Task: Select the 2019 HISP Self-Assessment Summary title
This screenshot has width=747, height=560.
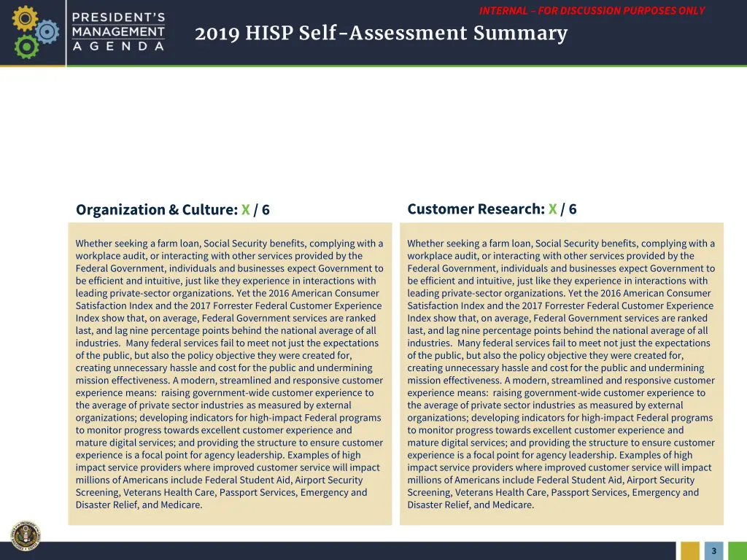Action: point(381,34)
